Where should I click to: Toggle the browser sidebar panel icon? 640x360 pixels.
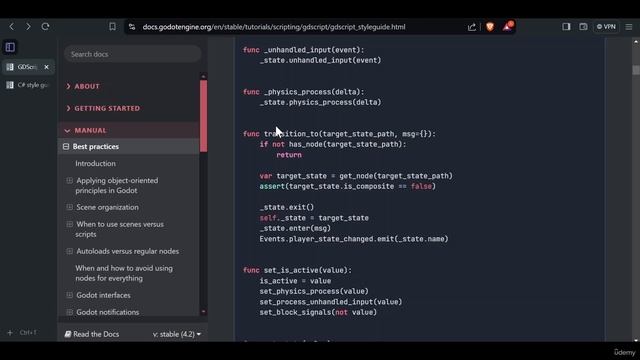(566, 27)
